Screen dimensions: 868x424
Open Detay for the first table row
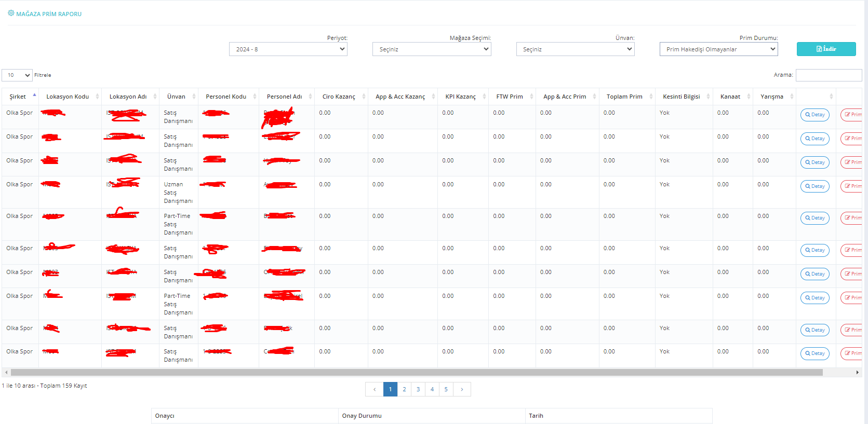tap(815, 115)
